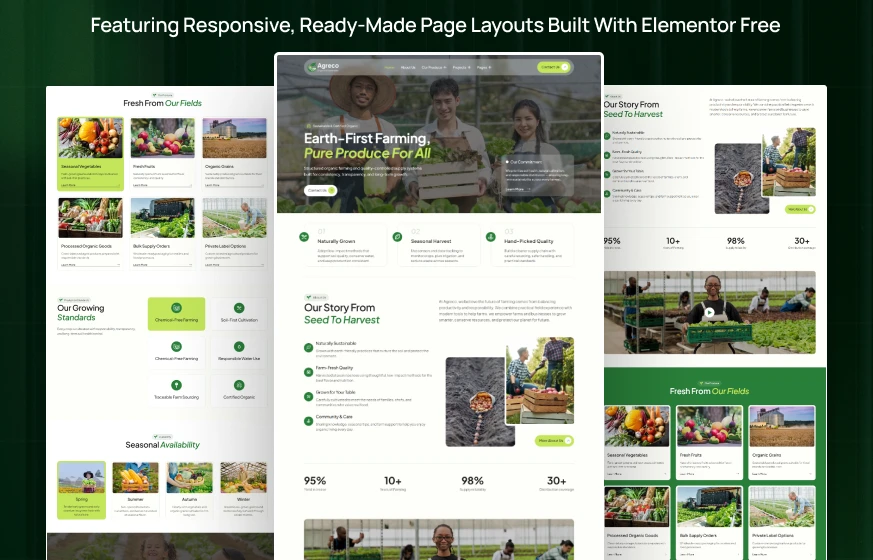This screenshot has width=873, height=560.
Task: Click More About Us button in center page
Action: pyautogui.click(x=554, y=440)
